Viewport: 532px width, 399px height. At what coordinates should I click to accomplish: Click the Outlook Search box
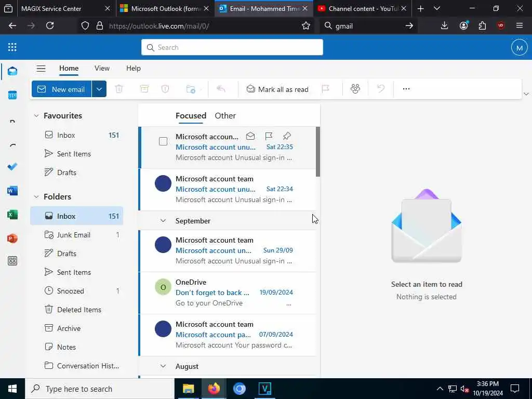tap(232, 47)
